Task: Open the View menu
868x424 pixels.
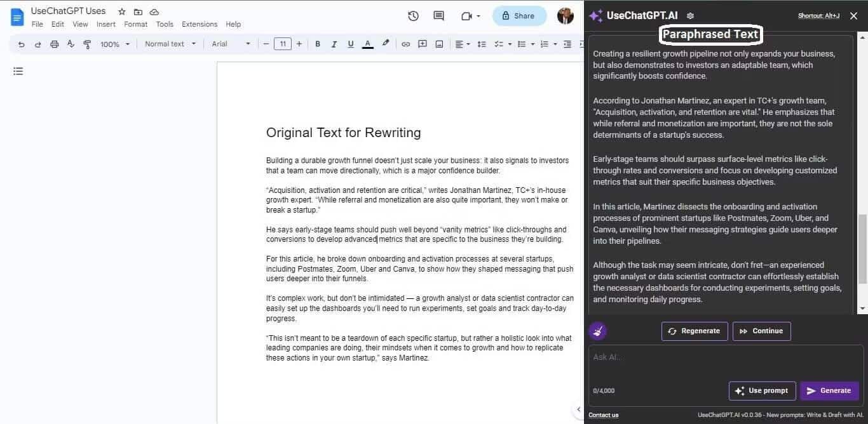Action: [80, 24]
